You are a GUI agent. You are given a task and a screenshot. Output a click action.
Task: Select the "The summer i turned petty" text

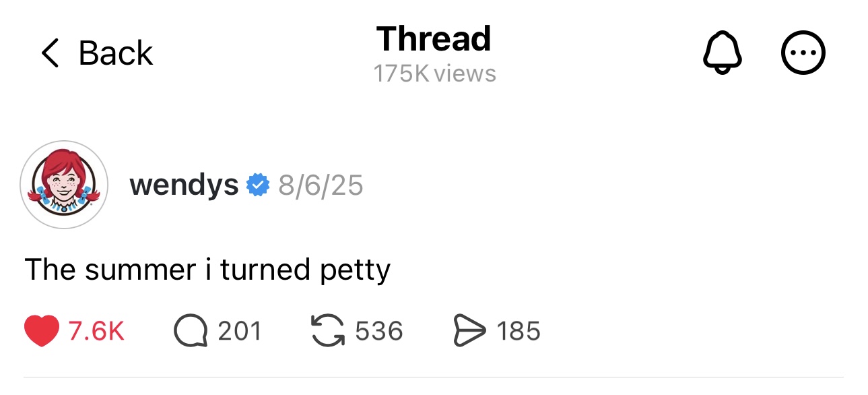point(207,270)
